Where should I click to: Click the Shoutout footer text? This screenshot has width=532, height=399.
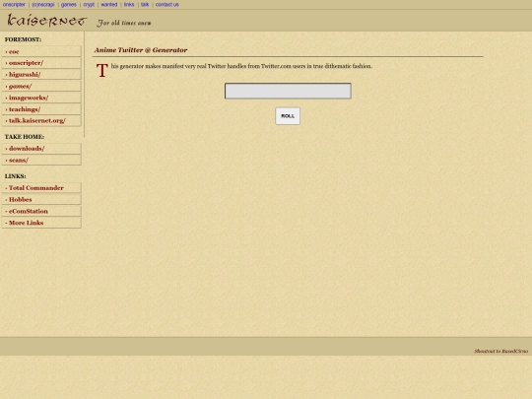coord(500,351)
